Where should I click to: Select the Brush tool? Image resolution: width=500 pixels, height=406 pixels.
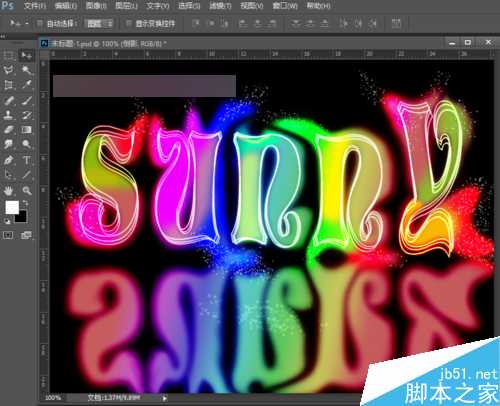pyautogui.click(x=26, y=100)
